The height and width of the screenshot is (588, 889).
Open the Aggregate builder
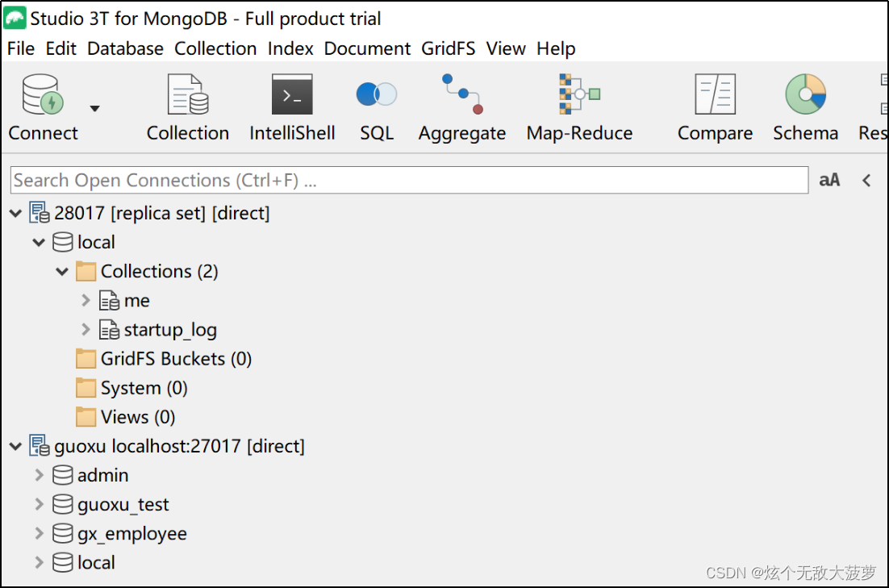[x=461, y=105]
